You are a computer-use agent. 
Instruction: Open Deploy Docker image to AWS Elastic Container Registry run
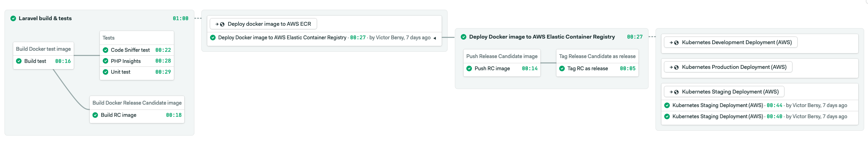282,38
